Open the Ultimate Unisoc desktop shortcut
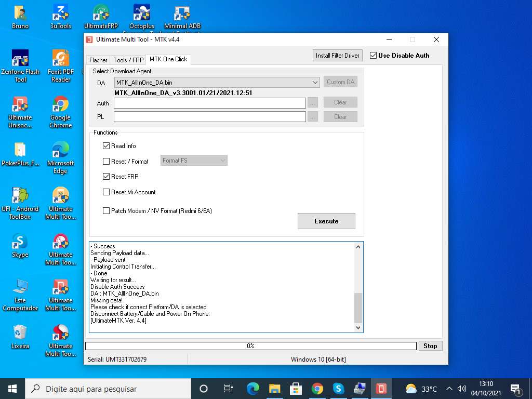This screenshot has width=532, height=399. pos(20,112)
